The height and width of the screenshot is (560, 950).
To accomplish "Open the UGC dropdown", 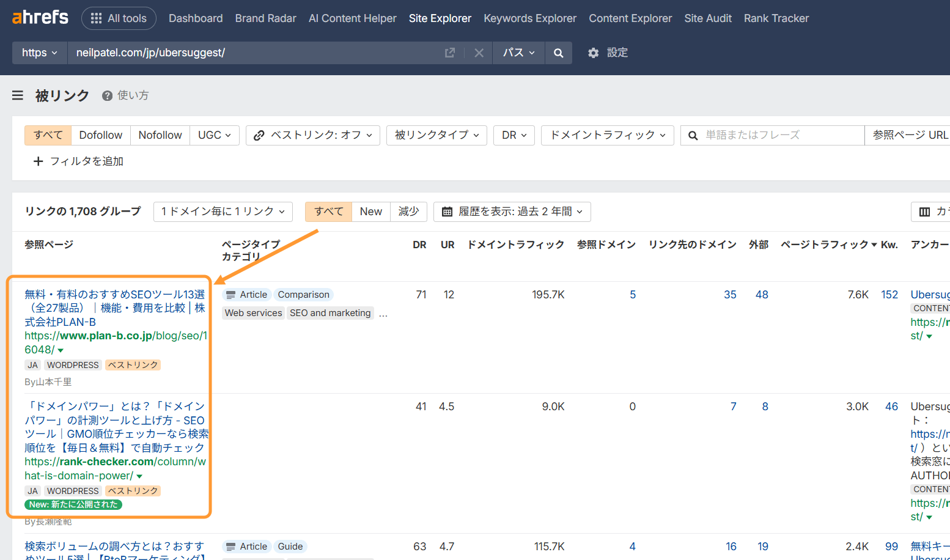I will 215,135.
